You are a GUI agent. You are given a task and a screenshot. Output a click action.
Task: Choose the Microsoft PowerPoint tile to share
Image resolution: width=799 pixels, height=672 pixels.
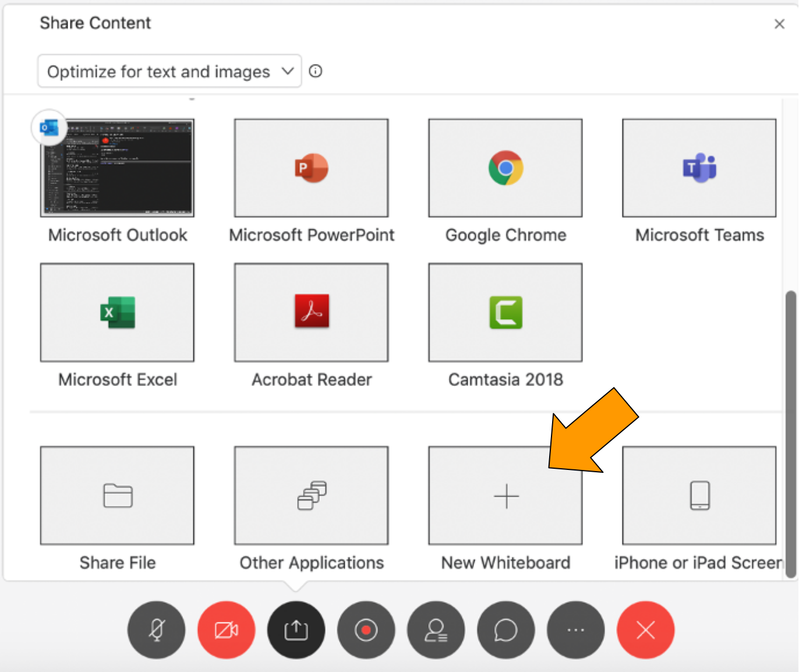click(x=312, y=168)
